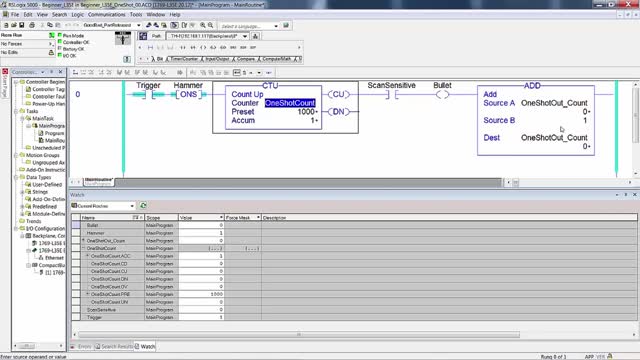The image size is (640, 360).
Task: Click the Save toolbar icon
Action: coord(21,25)
